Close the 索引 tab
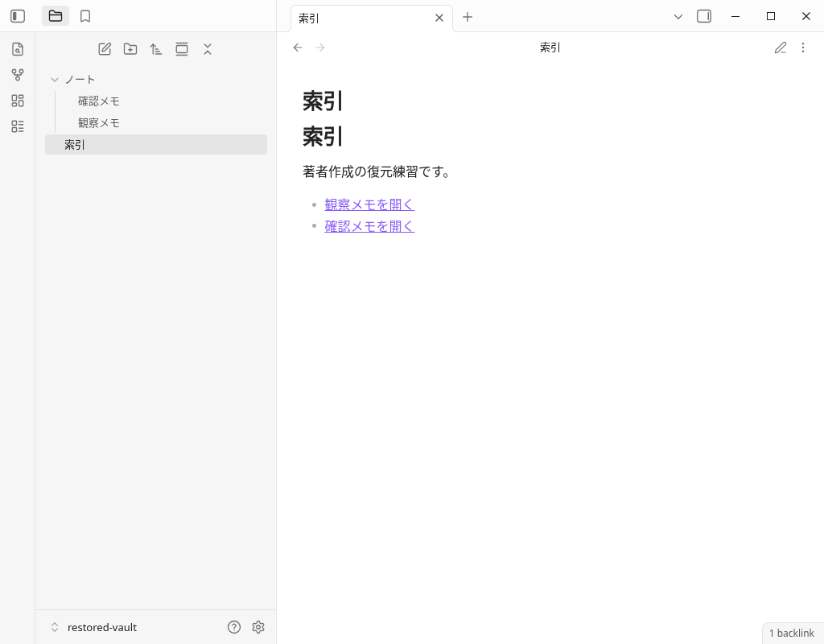The width and height of the screenshot is (824, 644). (x=439, y=18)
